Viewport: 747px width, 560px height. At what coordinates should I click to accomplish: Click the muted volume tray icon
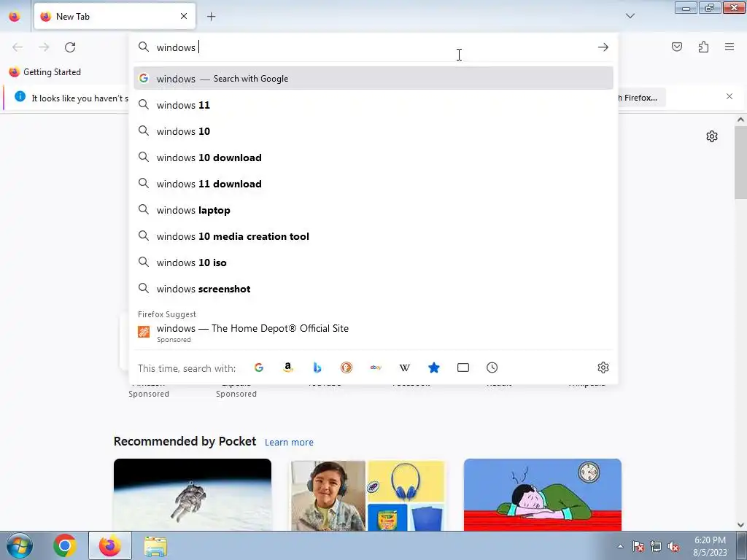pyautogui.click(x=673, y=547)
